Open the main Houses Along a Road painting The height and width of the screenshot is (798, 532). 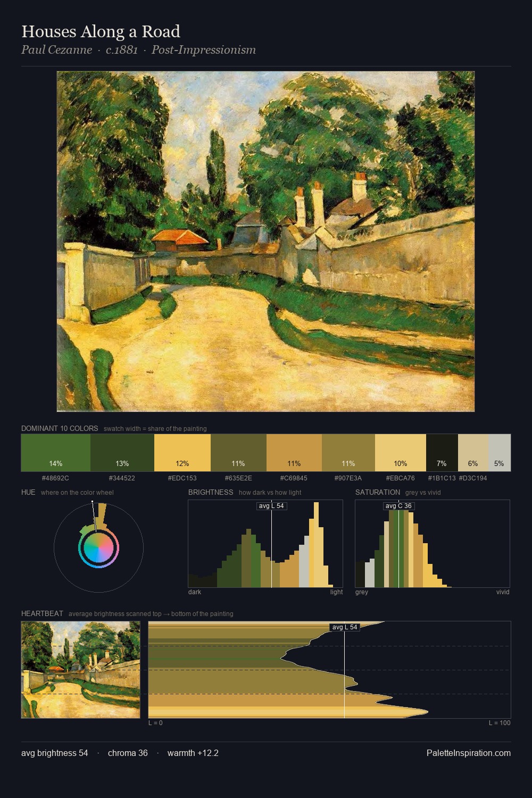point(265,242)
